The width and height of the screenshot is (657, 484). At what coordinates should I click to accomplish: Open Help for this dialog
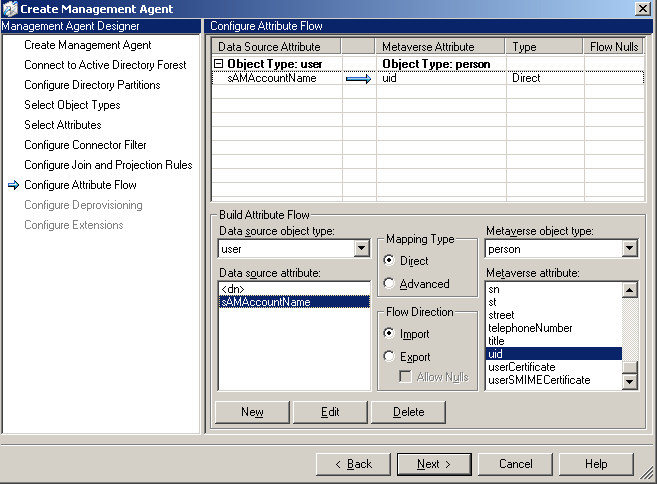point(596,464)
